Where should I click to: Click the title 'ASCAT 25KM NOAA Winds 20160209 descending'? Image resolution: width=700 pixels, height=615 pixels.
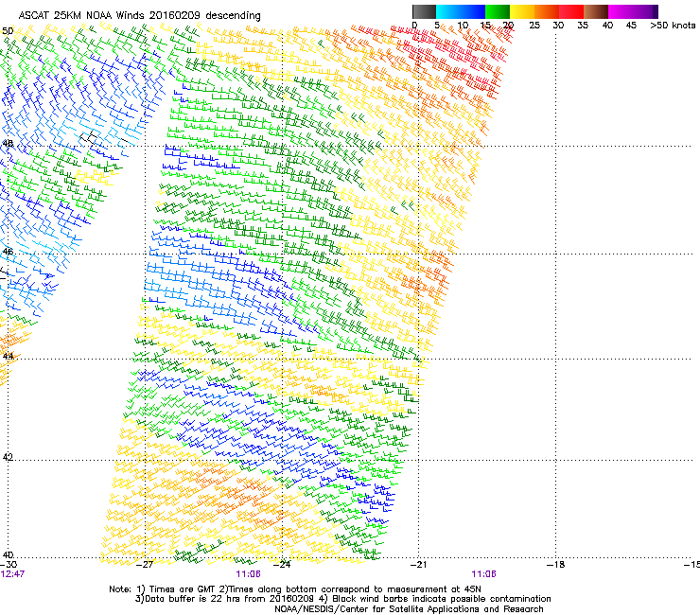[139, 15]
